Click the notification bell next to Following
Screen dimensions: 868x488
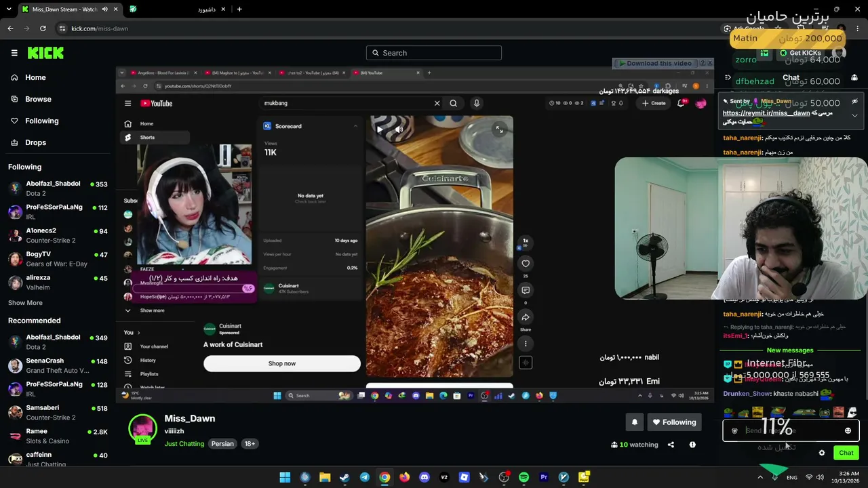pyautogui.click(x=635, y=422)
